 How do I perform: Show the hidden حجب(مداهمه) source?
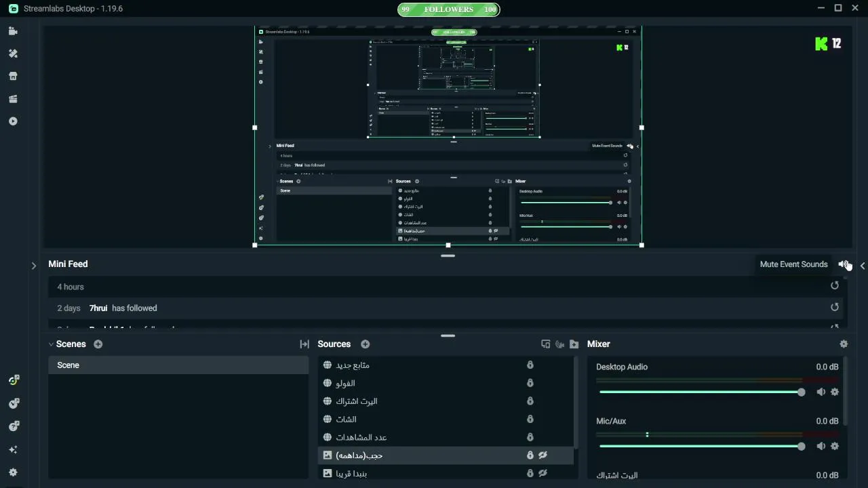point(542,455)
